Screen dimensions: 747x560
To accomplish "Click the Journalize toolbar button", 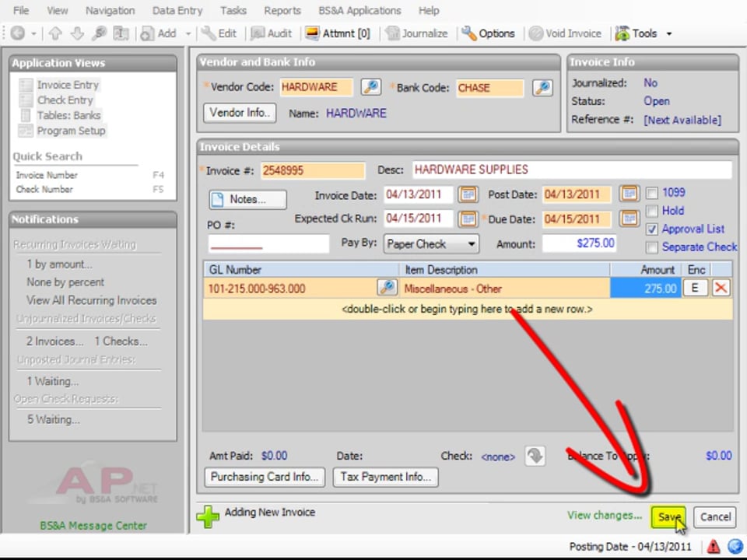I will [417, 33].
